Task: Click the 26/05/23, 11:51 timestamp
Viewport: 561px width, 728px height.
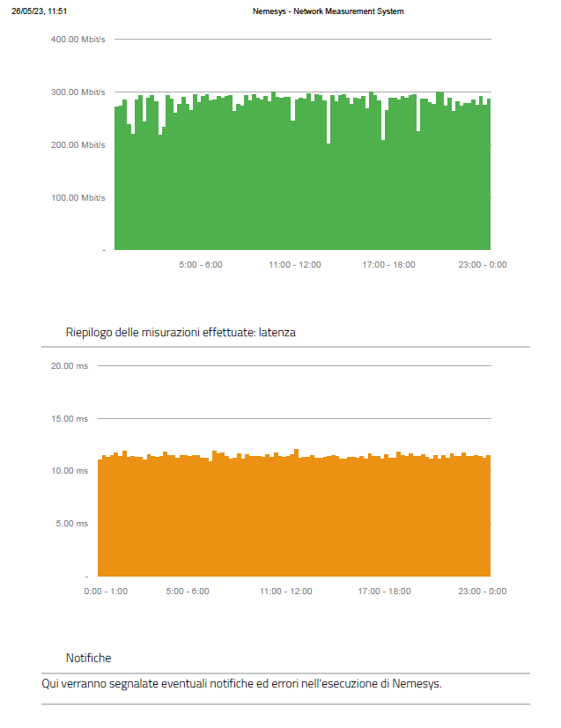Action: [40, 11]
